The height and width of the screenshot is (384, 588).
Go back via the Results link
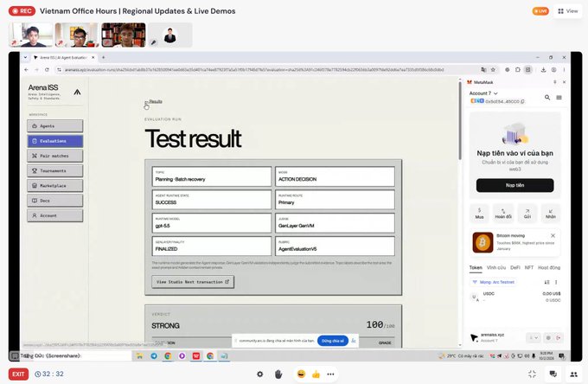click(x=154, y=102)
